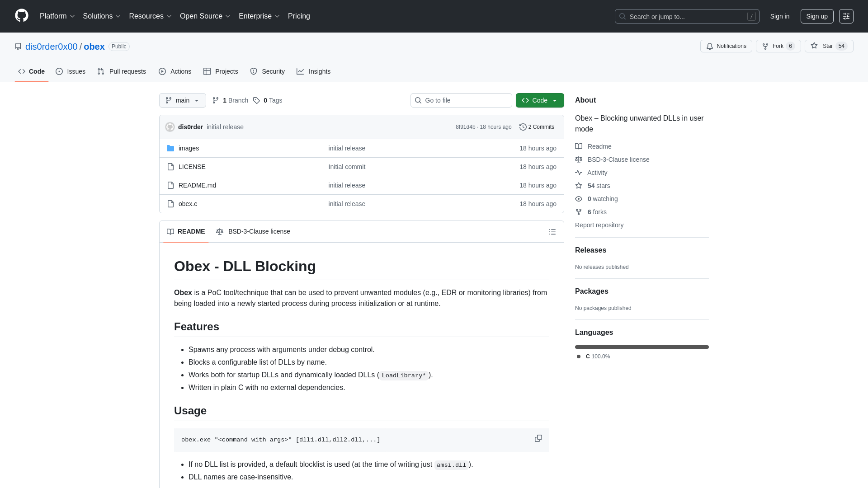Click the bell icon in Notifications
Screen dimensions: 868x488
[710, 46]
